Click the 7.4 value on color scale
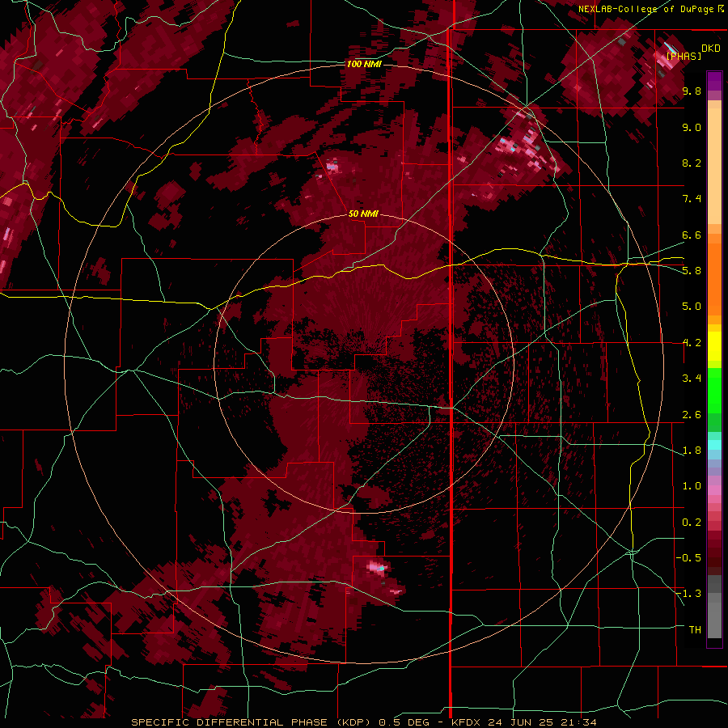 692,199
